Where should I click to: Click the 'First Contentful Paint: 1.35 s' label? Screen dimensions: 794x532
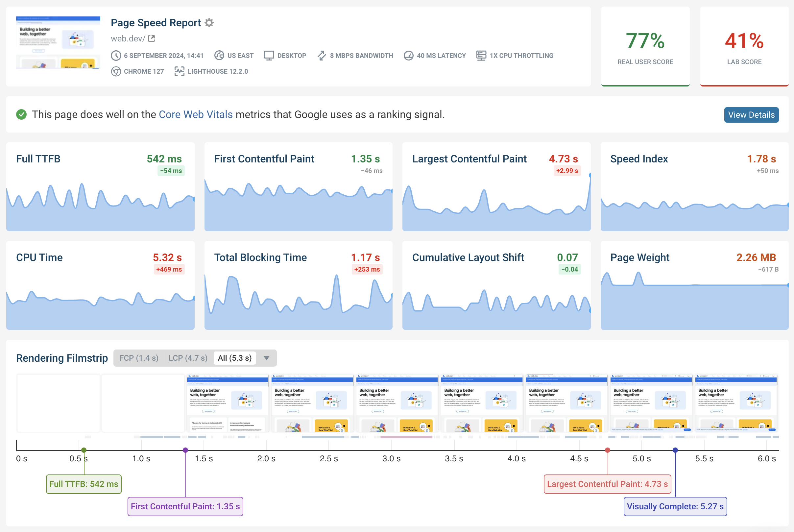185,507
